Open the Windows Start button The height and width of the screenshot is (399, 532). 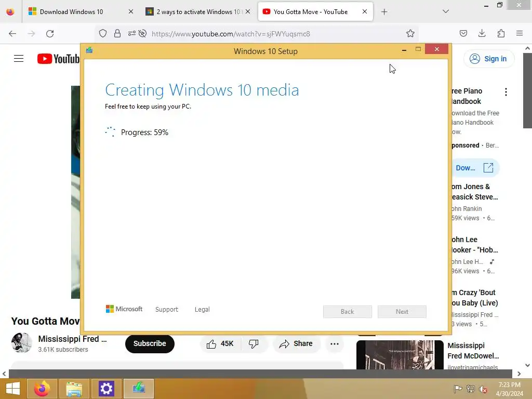tap(13, 389)
